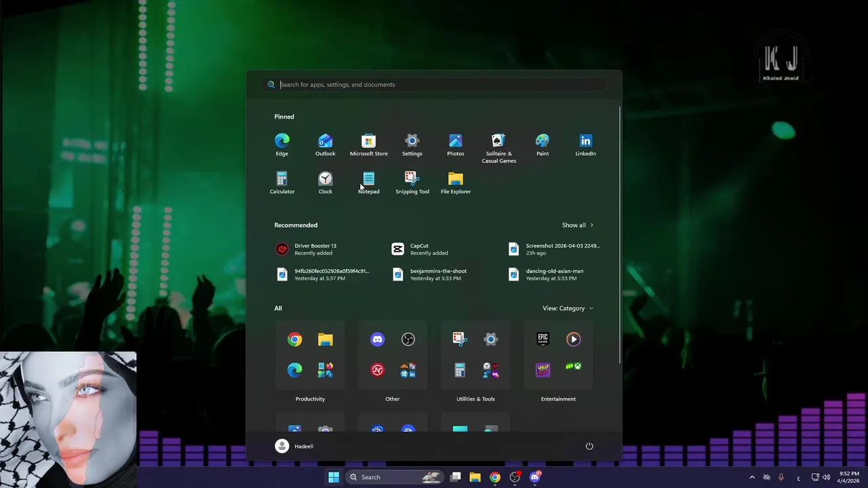Open more Productivity apps group
Viewport: 868px width, 488px height.
pos(325,370)
